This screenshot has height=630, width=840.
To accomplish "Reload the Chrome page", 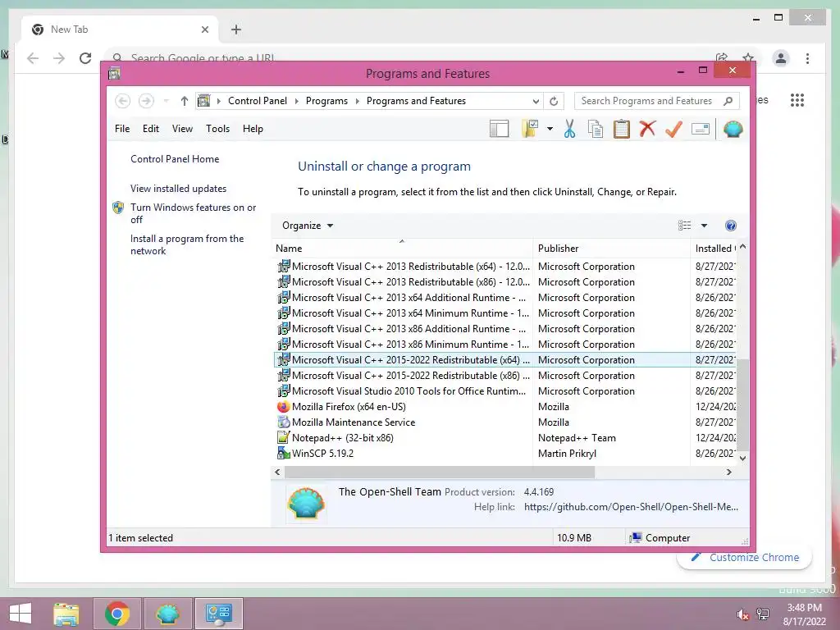I will (85, 58).
